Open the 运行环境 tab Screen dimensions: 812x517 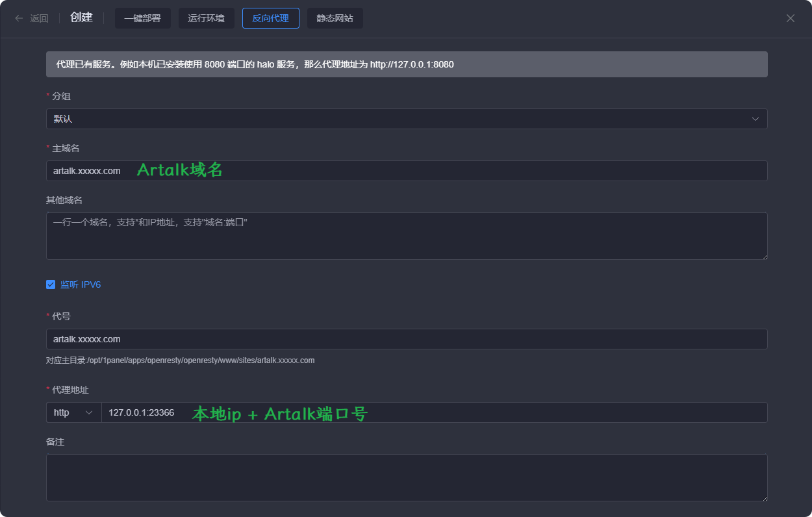click(x=206, y=18)
